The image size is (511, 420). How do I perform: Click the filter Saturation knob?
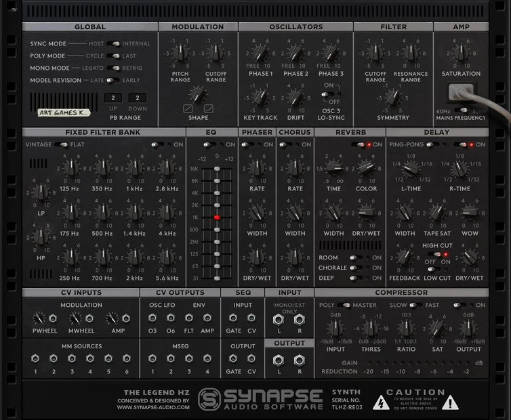click(x=461, y=53)
